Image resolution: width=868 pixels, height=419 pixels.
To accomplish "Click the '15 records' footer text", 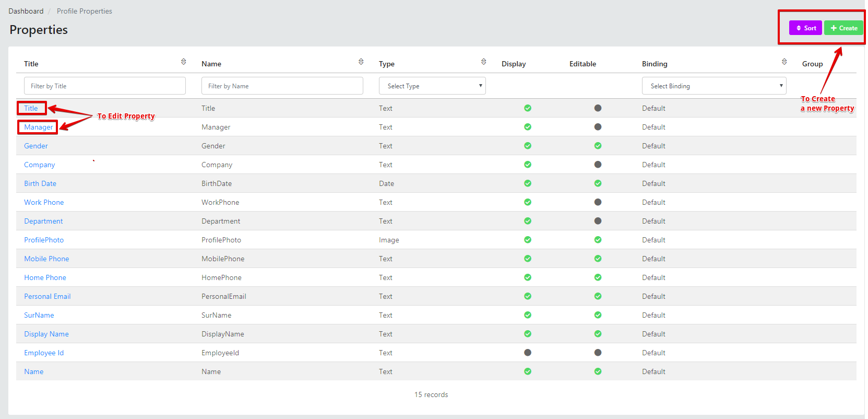I will pyautogui.click(x=431, y=394).
